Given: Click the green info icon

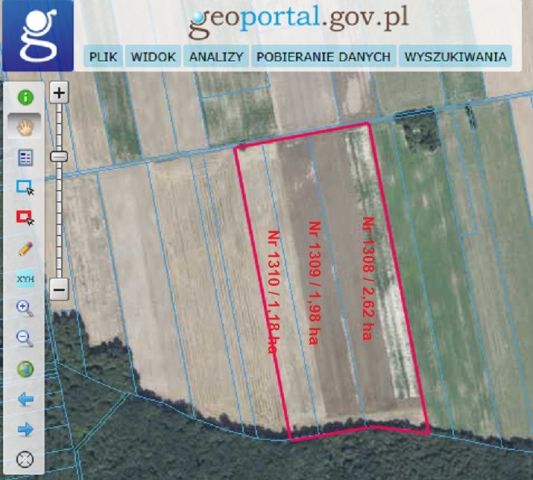Looking at the screenshot, I should pos(25,98).
